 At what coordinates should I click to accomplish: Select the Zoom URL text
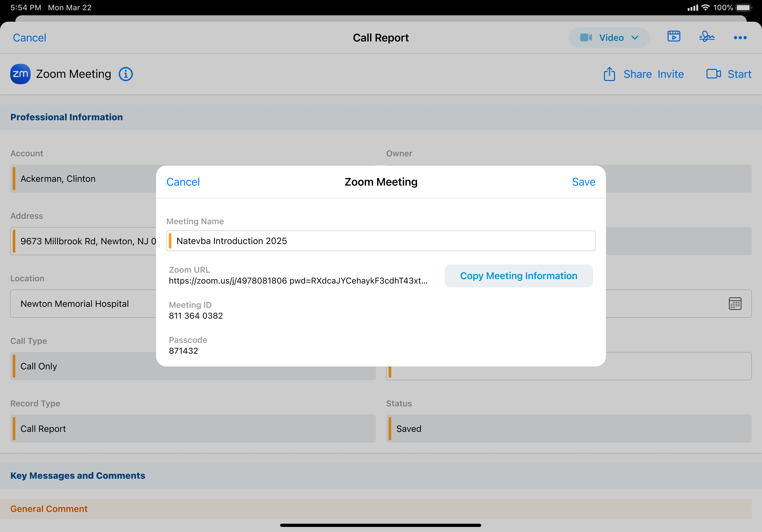[x=298, y=281]
